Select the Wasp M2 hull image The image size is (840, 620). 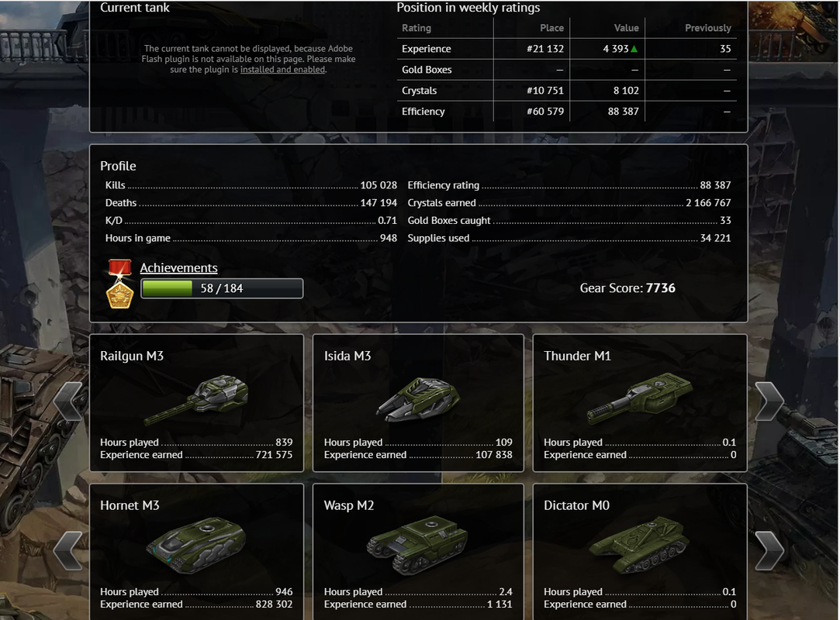coord(417,546)
